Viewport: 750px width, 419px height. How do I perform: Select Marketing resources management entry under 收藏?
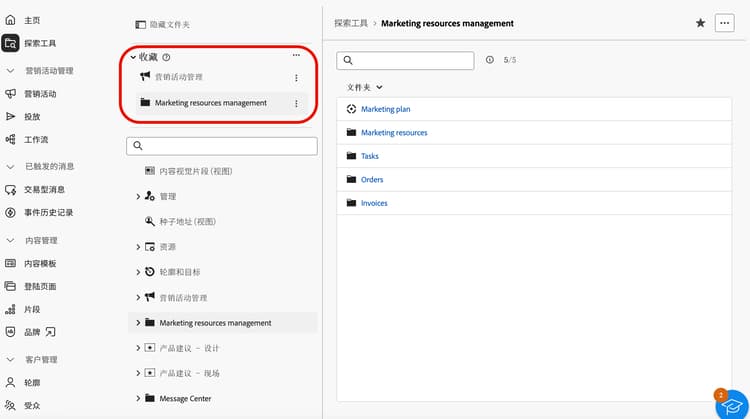pyautogui.click(x=210, y=103)
